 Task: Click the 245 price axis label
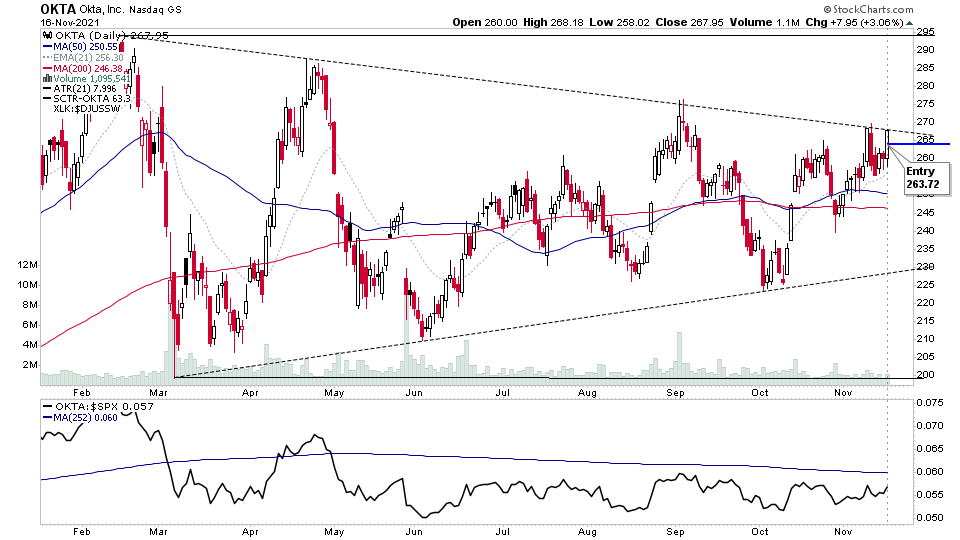click(925, 212)
